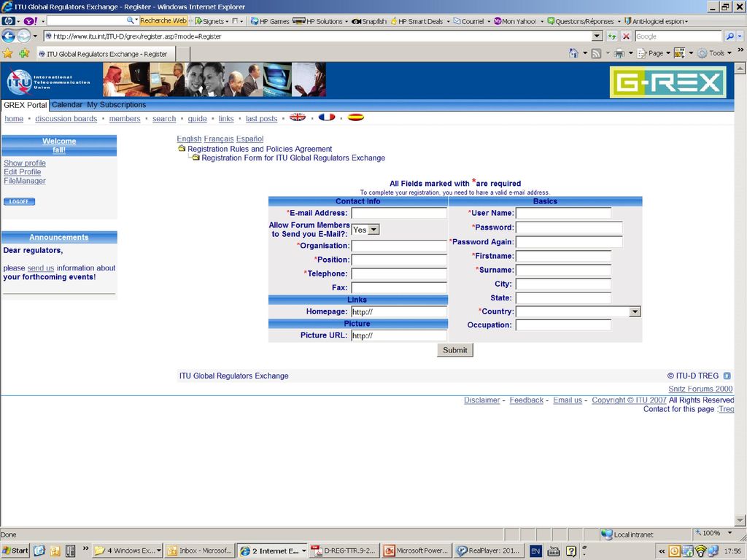Select the English UK flag icon
747x560 pixels.
(x=298, y=117)
